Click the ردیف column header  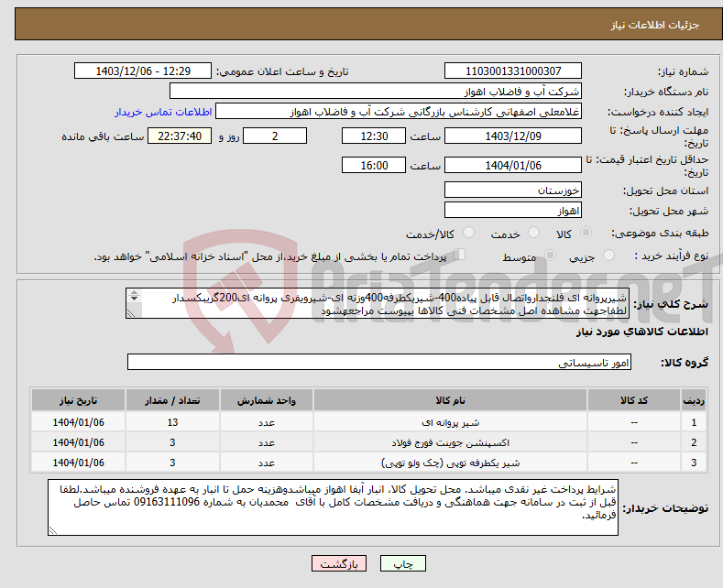(x=694, y=400)
